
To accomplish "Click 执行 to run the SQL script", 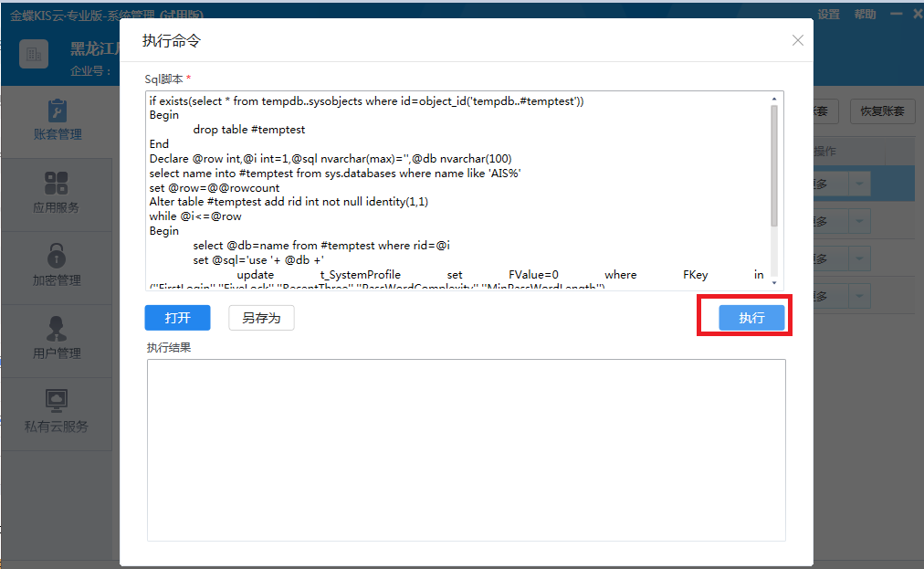I will [x=751, y=317].
